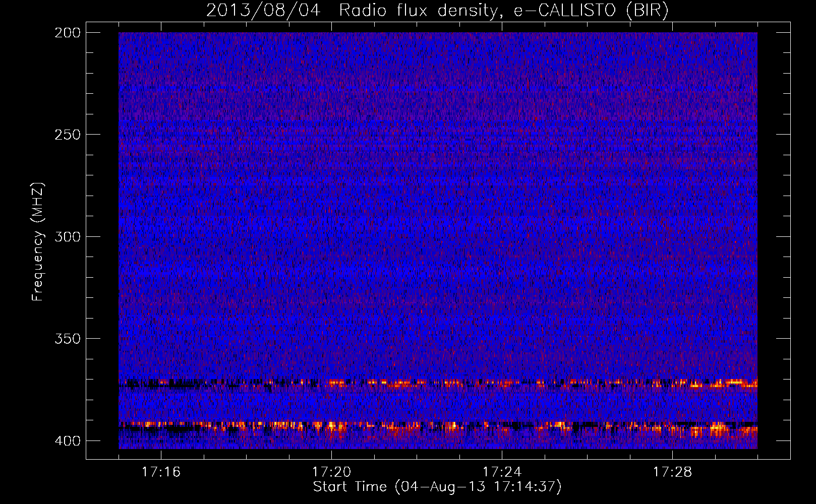This screenshot has height=504, width=816.
Task: Click the 350 frequency tick label
Action: tap(67, 339)
